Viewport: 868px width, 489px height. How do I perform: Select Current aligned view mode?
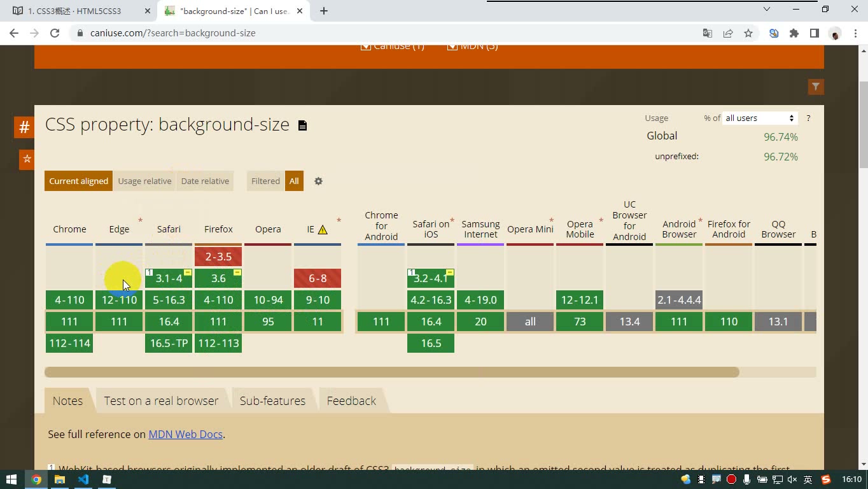(79, 181)
